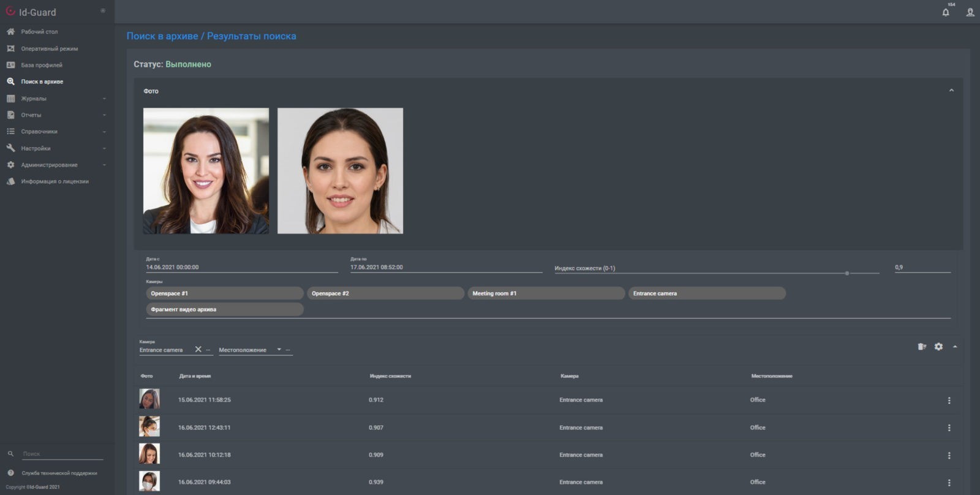Collapse the results table with arrow
Screen dimensions: 980x495
[955, 347]
